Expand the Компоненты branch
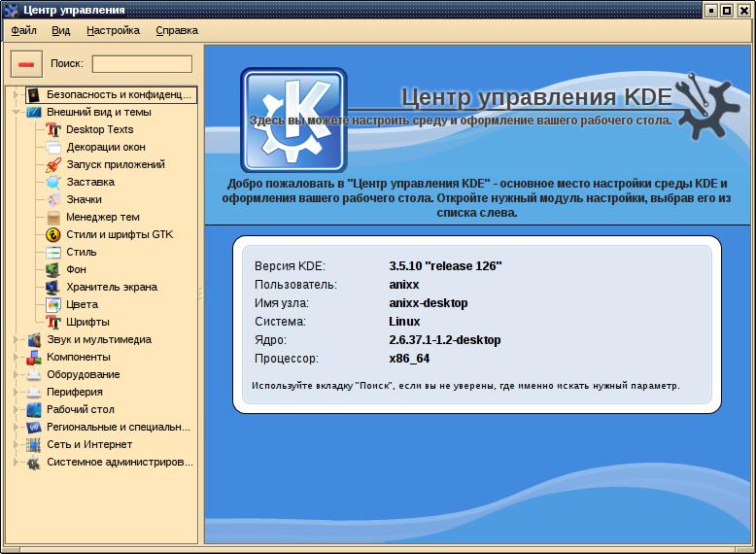The width and height of the screenshot is (756, 554). pos(16,358)
